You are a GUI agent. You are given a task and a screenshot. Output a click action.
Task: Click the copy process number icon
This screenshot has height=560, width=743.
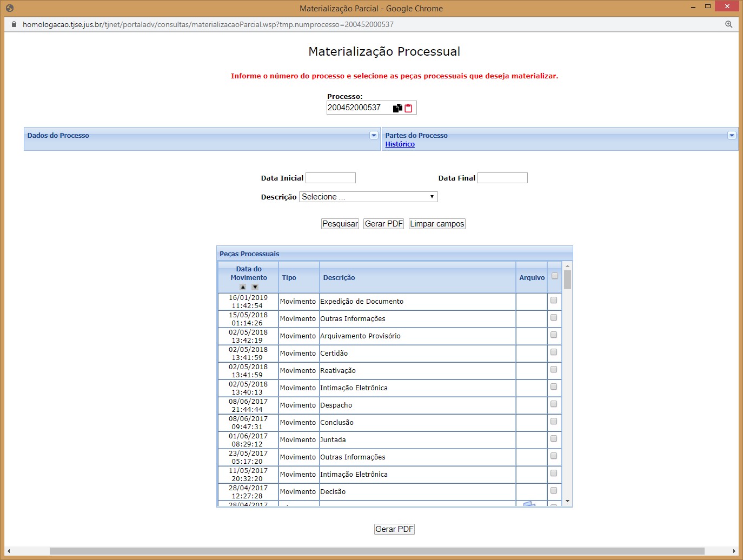397,108
